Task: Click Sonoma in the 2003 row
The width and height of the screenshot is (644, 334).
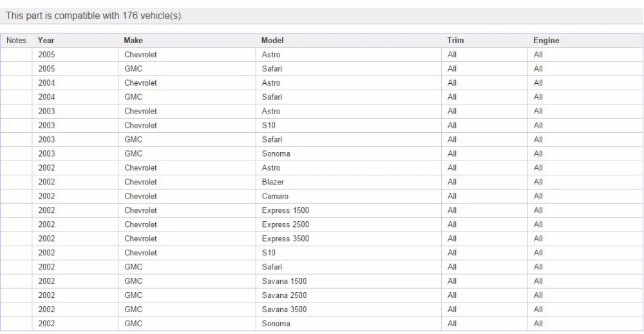Action: point(276,154)
